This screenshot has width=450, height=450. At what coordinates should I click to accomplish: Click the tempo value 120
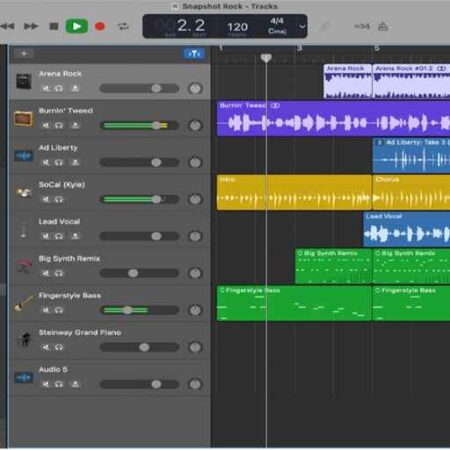(237, 27)
